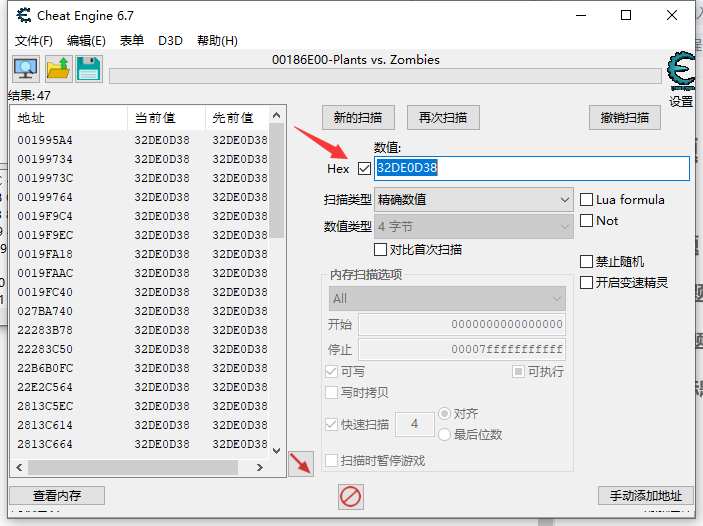
Task: Click the 手动添加地址 button
Action: coord(646,496)
